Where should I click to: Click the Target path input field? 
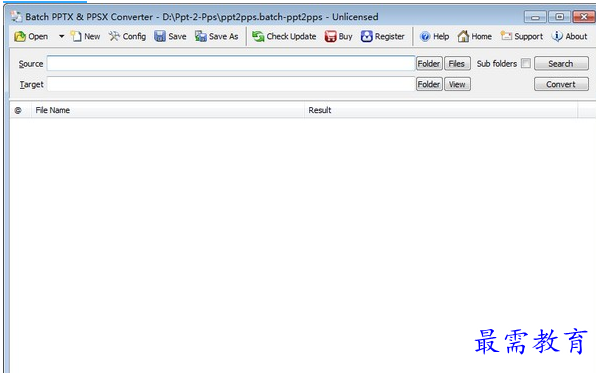[231, 84]
